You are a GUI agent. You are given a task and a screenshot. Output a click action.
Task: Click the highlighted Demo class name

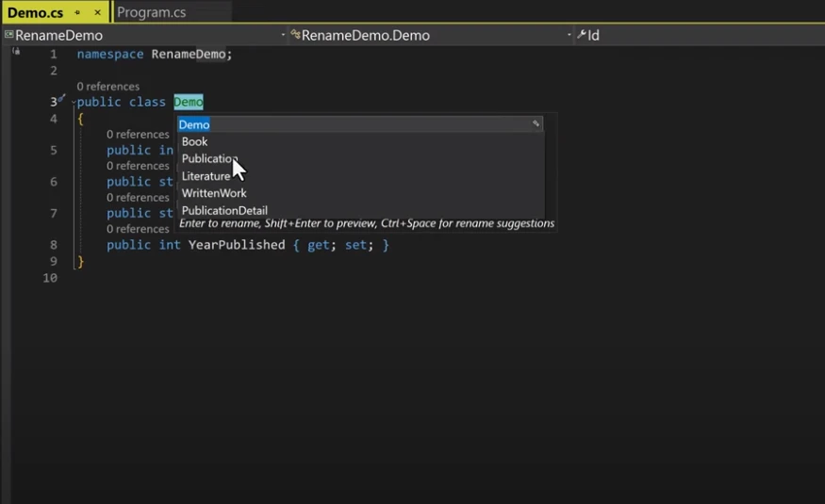189,102
